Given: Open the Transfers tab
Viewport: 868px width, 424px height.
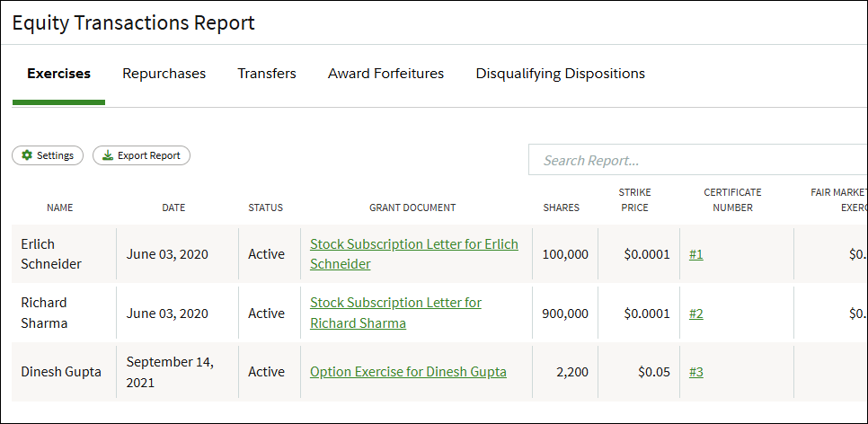Looking at the screenshot, I should coord(267,74).
